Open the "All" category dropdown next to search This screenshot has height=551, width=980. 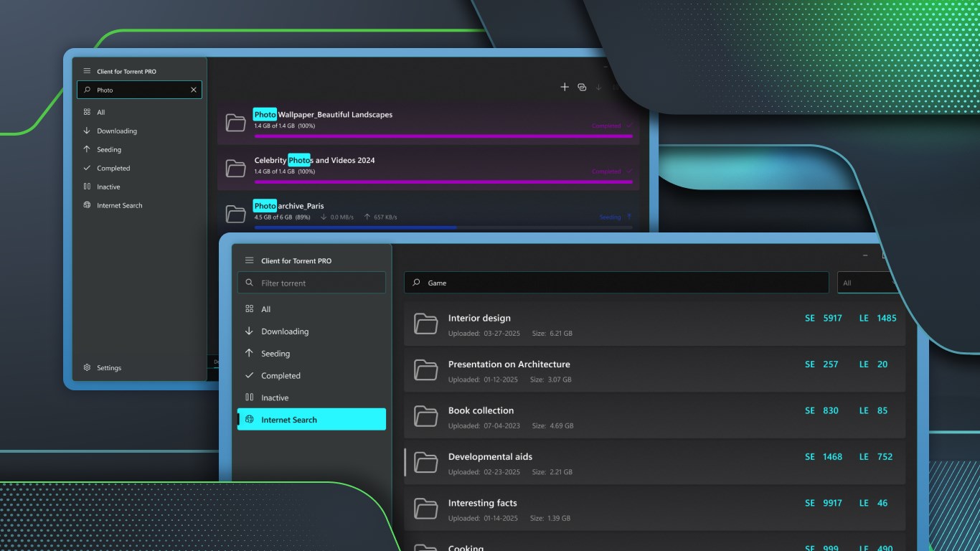[x=868, y=282]
